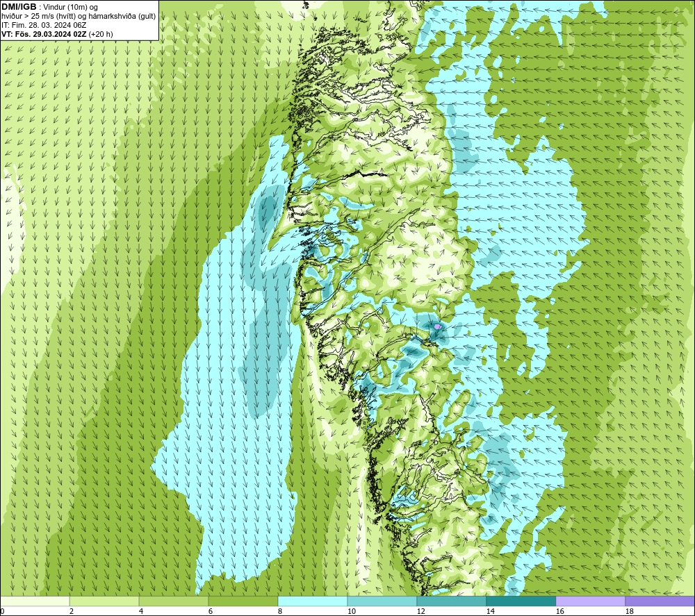The image size is (695, 616).
Task: Click the 14-16 m/s dark teal swatch
Action: (x=521, y=601)
